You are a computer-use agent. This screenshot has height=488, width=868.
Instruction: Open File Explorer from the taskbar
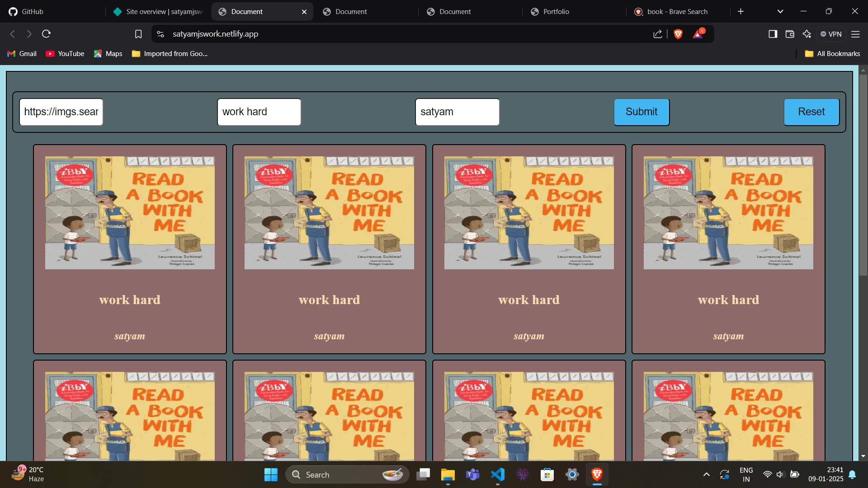448,474
